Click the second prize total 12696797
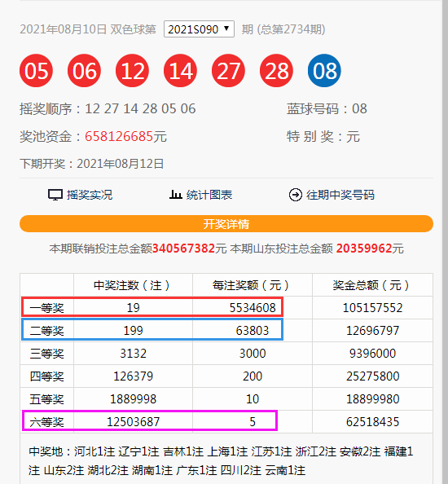The width and height of the screenshot is (448, 484). pyautogui.click(x=372, y=331)
